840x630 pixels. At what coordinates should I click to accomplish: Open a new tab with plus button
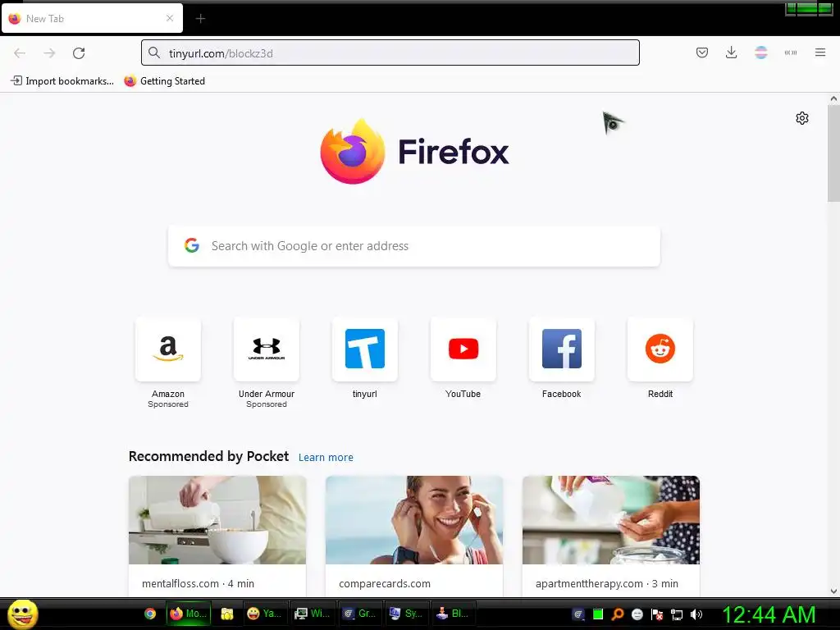point(200,19)
